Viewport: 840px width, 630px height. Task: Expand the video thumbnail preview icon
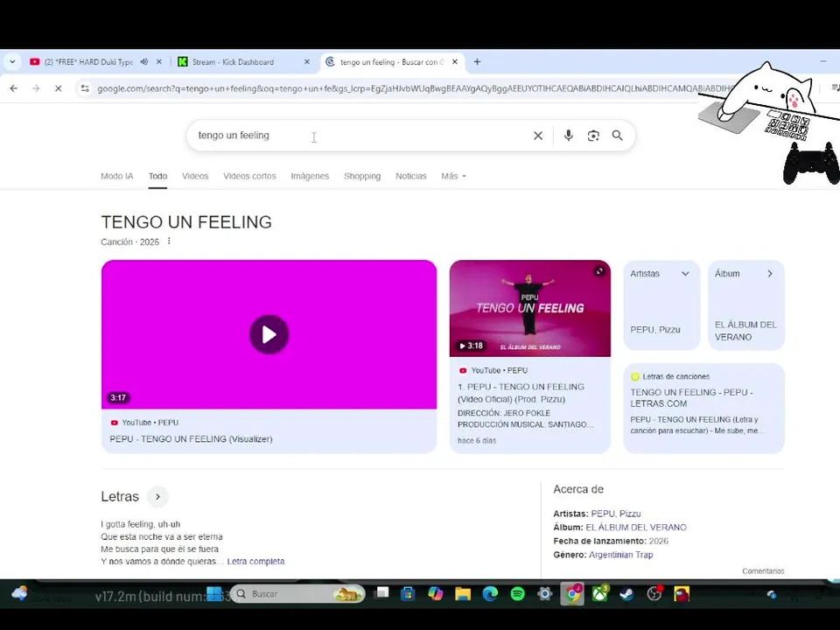599,271
